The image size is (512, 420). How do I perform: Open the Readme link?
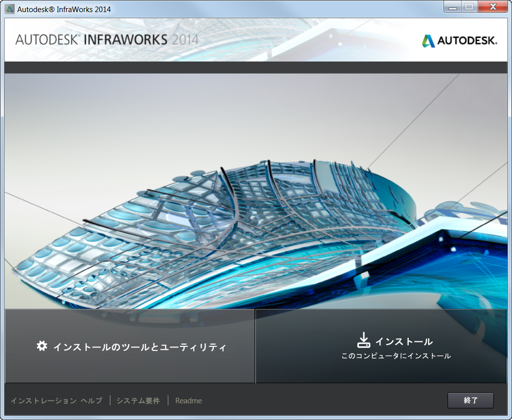click(x=188, y=401)
